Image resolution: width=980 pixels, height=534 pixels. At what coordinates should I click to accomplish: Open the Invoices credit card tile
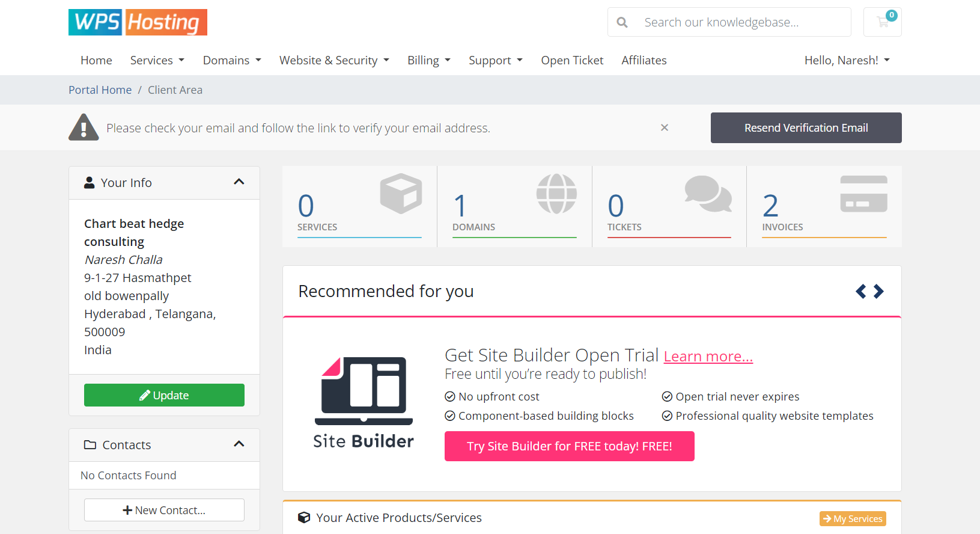pyautogui.click(x=824, y=206)
